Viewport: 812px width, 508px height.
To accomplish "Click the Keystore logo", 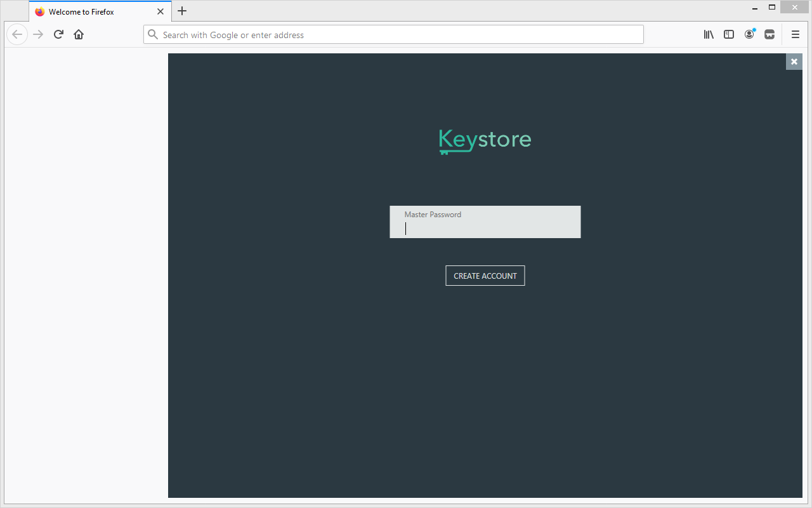I will (x=485, y=140).
